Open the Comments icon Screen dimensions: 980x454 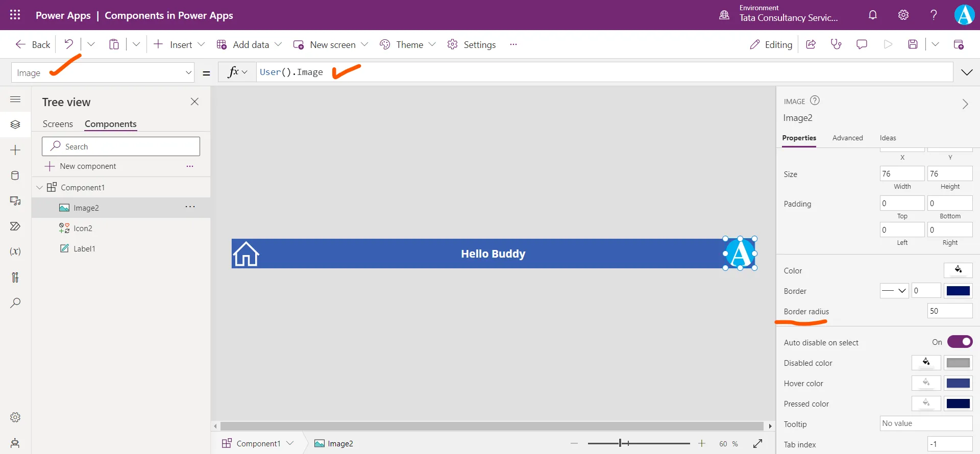pos(862,44)
